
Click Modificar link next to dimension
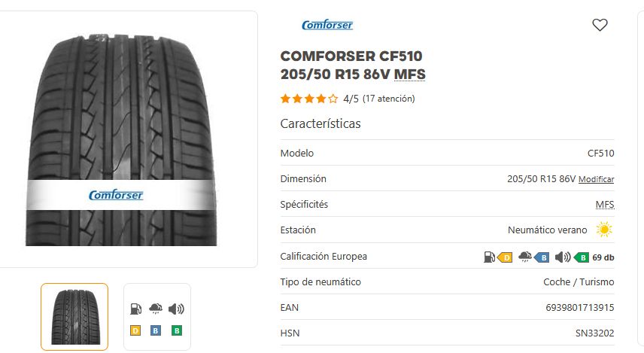596,179
